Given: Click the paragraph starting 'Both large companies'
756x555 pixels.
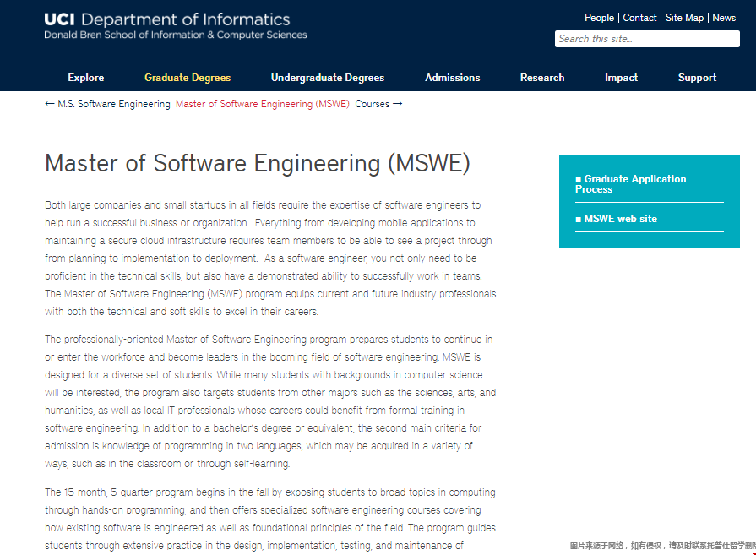Looking at the screenshot, I should 270,258.
